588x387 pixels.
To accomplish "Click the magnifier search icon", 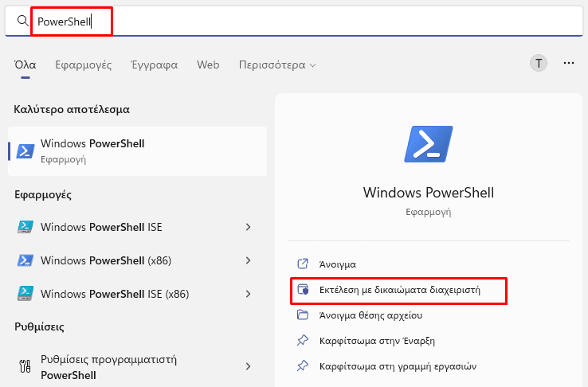I will pyautogui.click(x=22, y=21).
